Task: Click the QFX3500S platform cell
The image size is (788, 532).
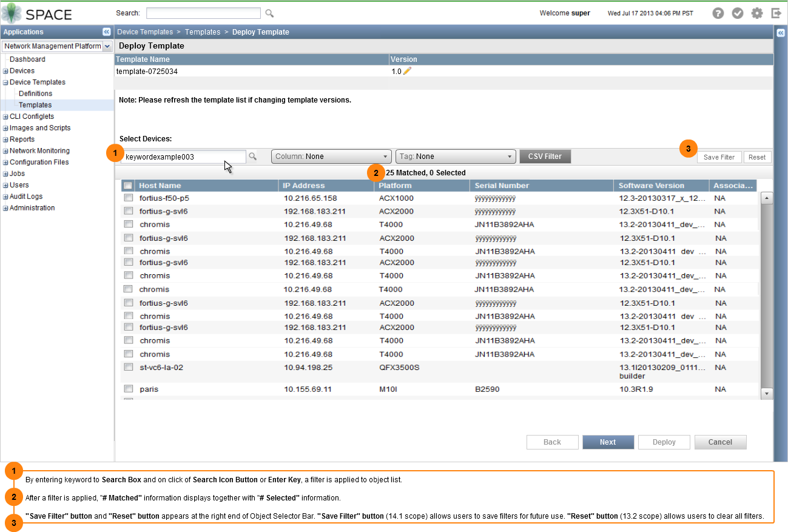Action: 400,368
